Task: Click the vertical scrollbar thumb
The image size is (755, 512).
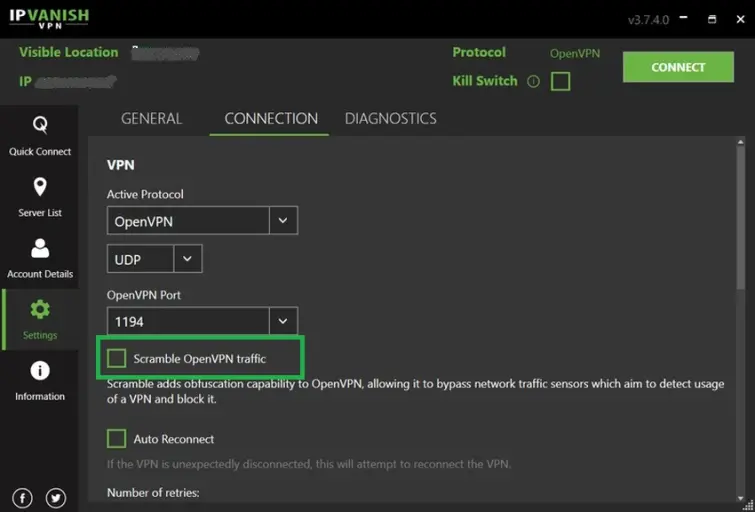Action: click(x=741, y=218)
